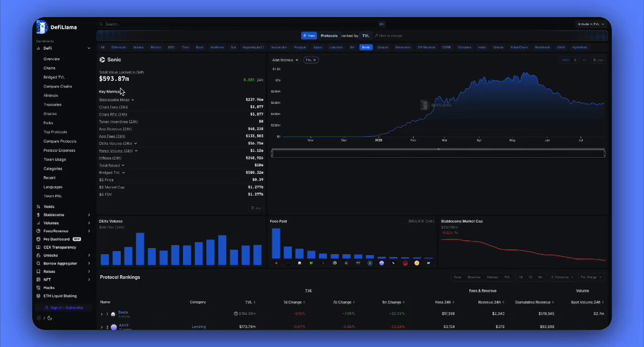Collapse the DeFi sidebar section
Screen dimensions: 644x347
(89, 48)
